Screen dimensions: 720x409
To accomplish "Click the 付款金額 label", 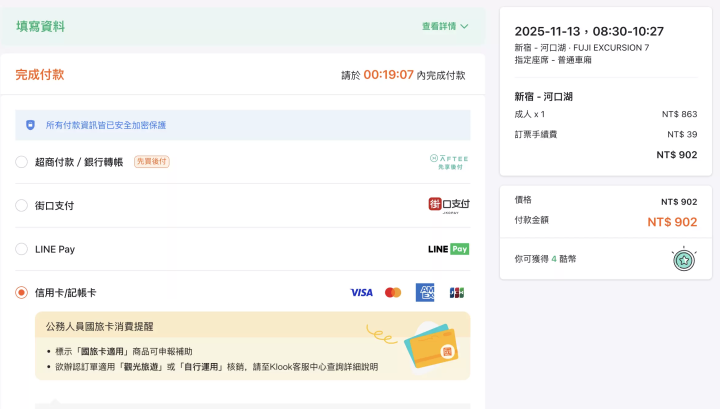I will point(531,220).
